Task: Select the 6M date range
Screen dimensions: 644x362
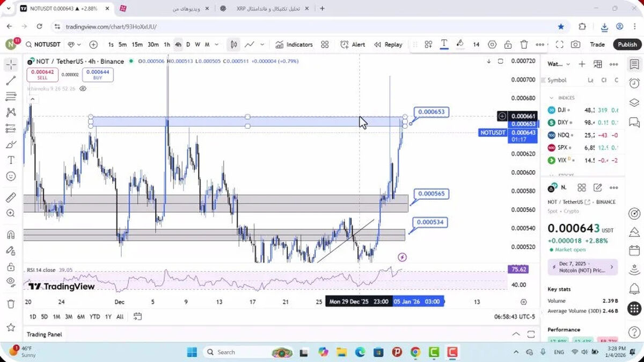Action: point(81,316)
